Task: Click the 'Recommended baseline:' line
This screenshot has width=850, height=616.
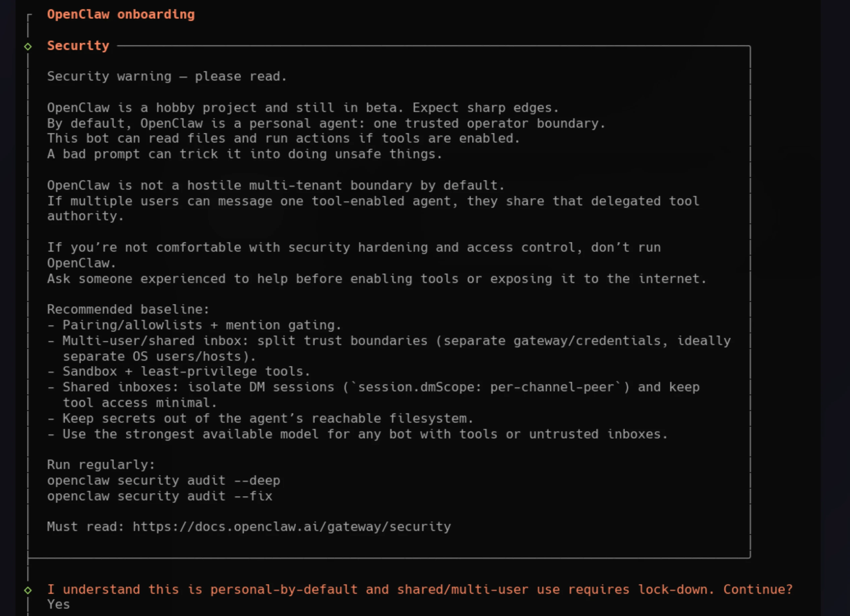Action: pyautogui.click(x=128, y=309)
